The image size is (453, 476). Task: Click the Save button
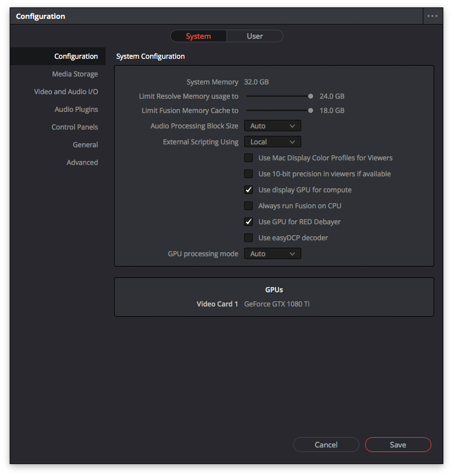398,445
